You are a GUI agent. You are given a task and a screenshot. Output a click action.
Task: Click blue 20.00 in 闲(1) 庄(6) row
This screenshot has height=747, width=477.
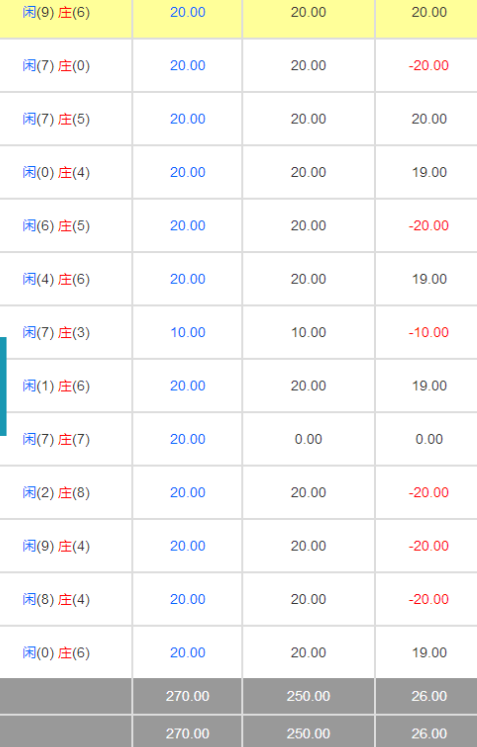coord(188,385)
